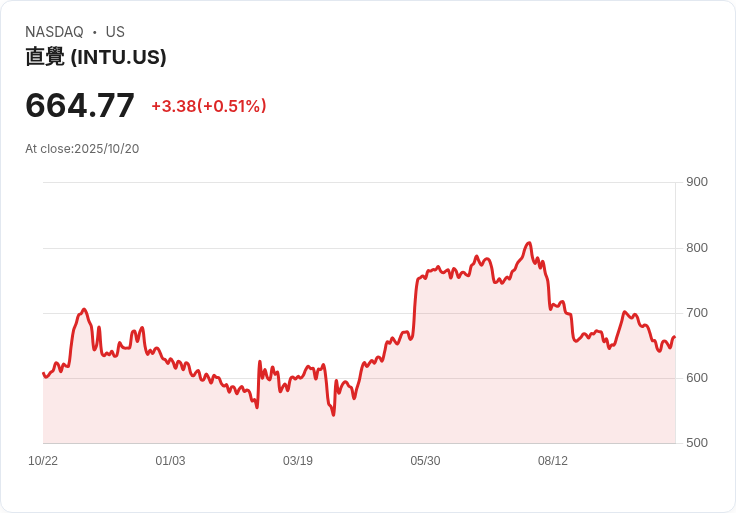
Task: Click the 08/12 date axis label
Action: click(x=553, y=461)
